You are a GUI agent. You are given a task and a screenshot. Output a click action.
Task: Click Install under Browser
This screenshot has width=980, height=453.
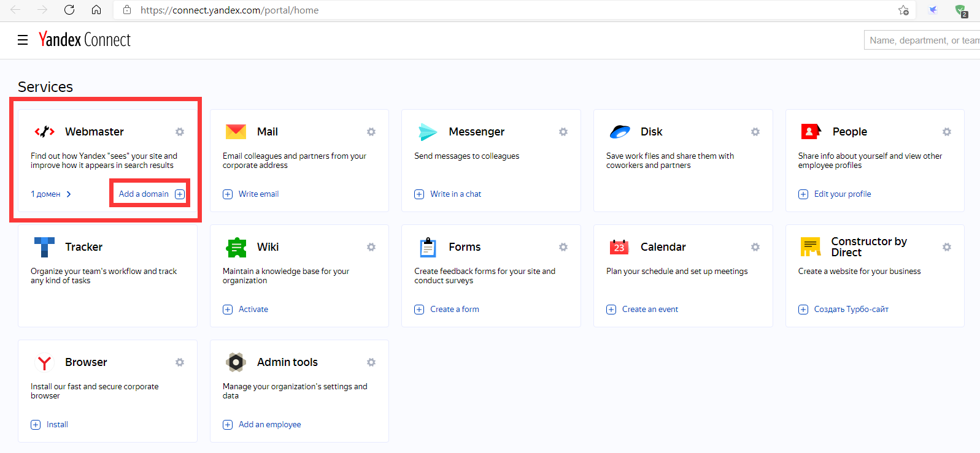click(x=49, y=424)
